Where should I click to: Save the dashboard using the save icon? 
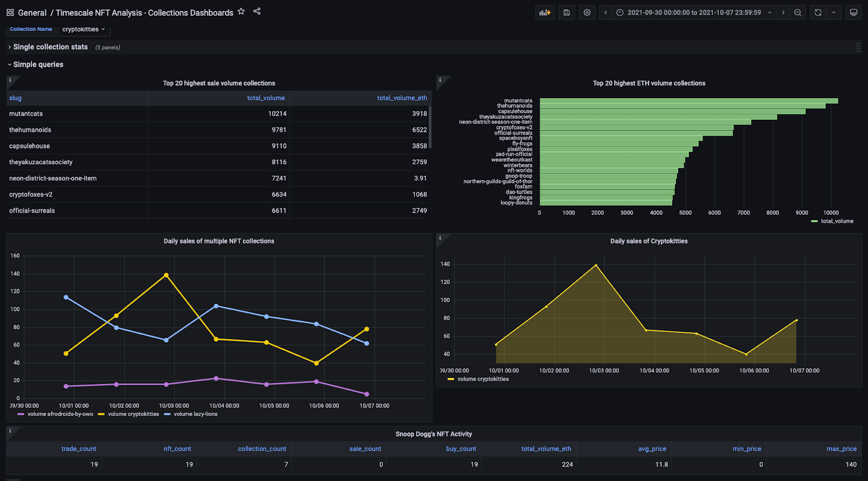[566, 12]
